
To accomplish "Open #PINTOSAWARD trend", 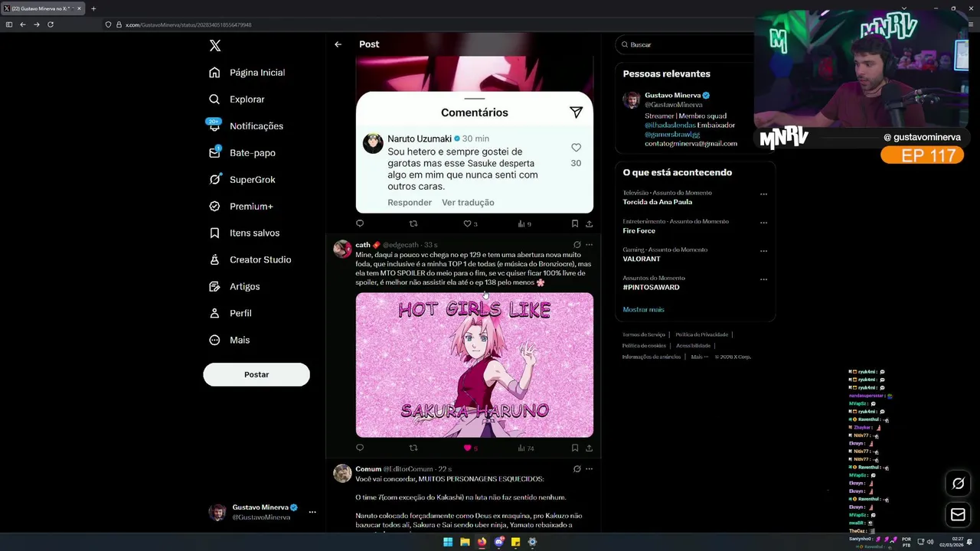I will pyautogui.click(x=651, y=288).
